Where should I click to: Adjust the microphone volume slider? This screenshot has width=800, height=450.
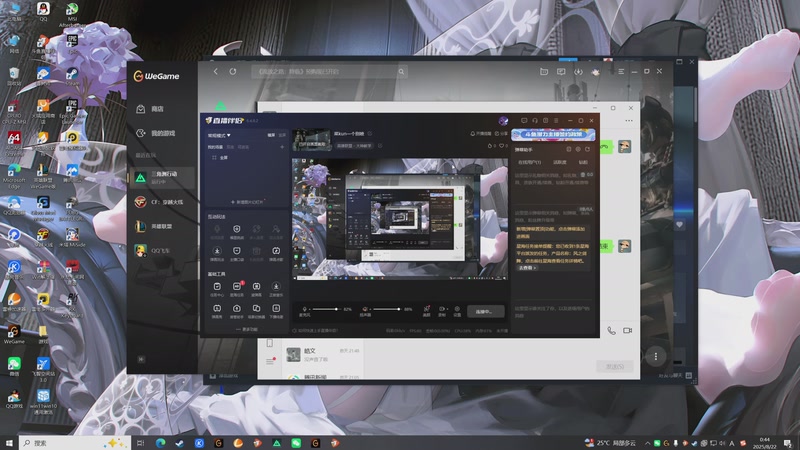click(327, 309)
